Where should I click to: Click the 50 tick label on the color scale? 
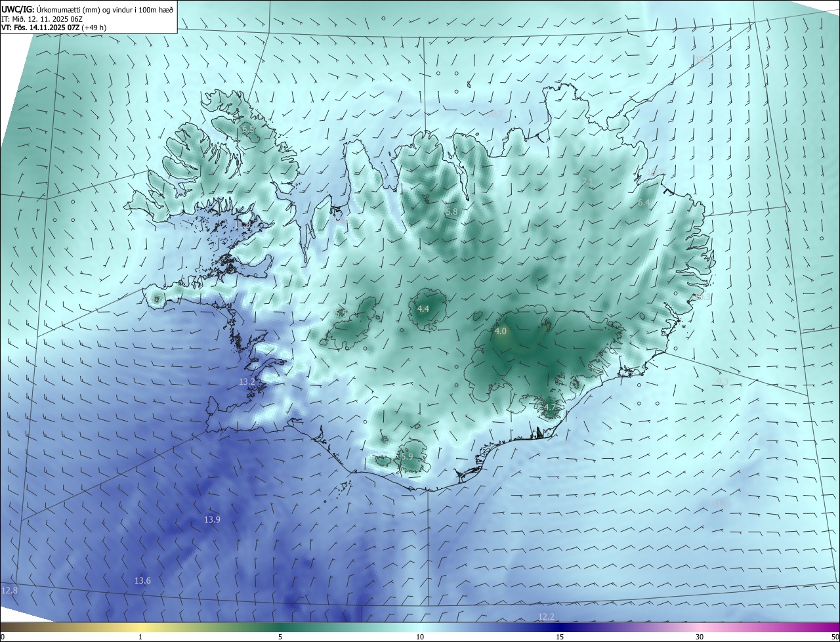[834, 637]
